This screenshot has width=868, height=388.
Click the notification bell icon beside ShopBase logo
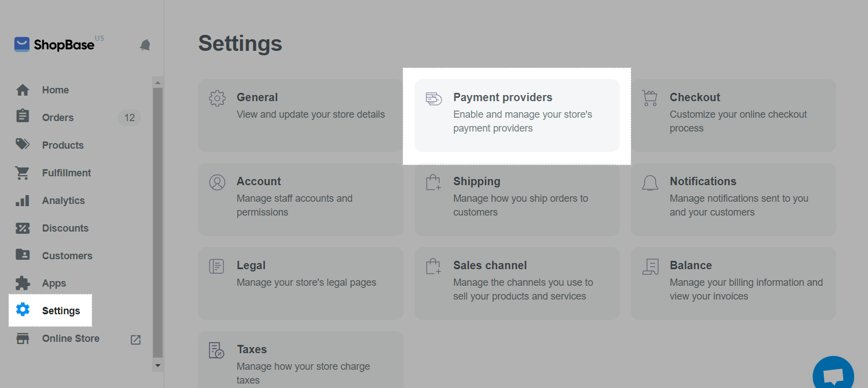click(145, 45)
